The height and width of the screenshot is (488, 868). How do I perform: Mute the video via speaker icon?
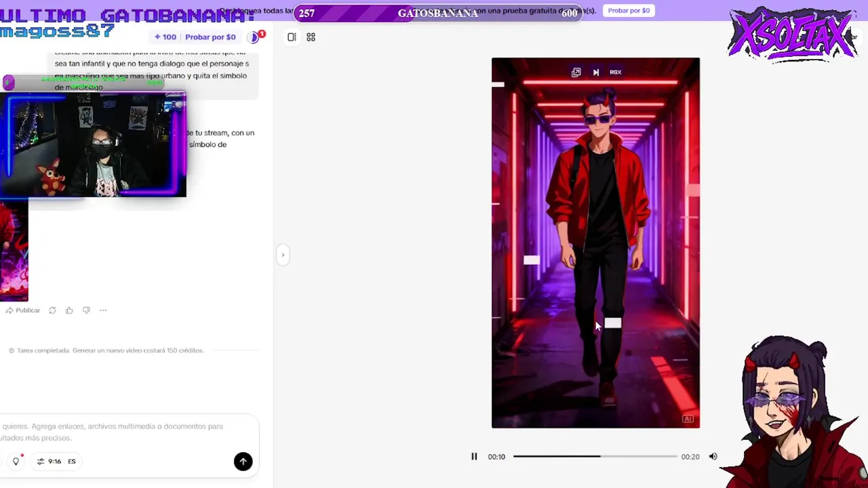click(x=713, y=457)
